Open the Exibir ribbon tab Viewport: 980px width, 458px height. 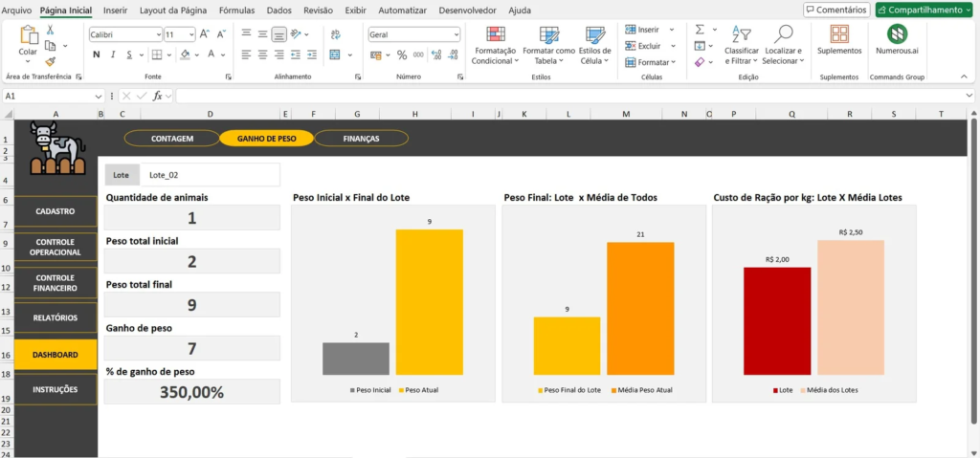click(355, 10)
